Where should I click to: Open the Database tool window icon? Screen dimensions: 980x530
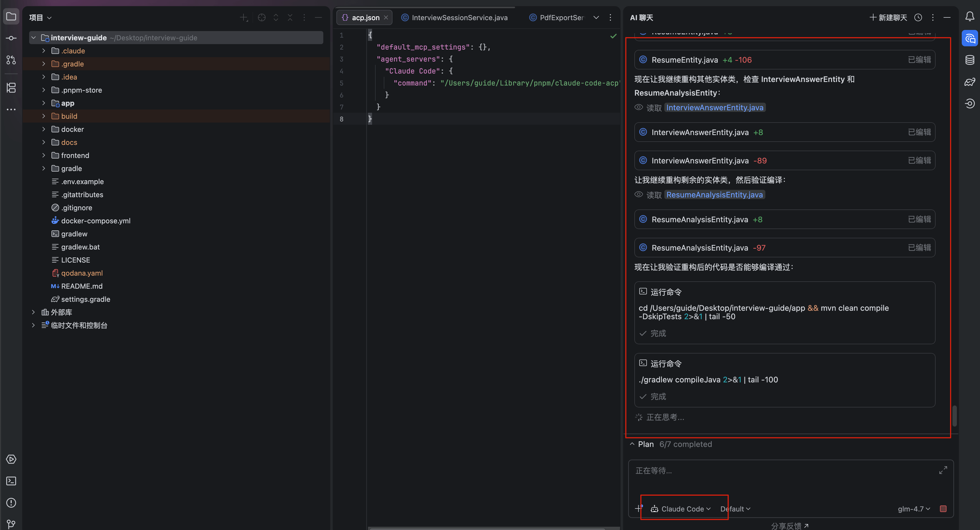pos(970,60)
